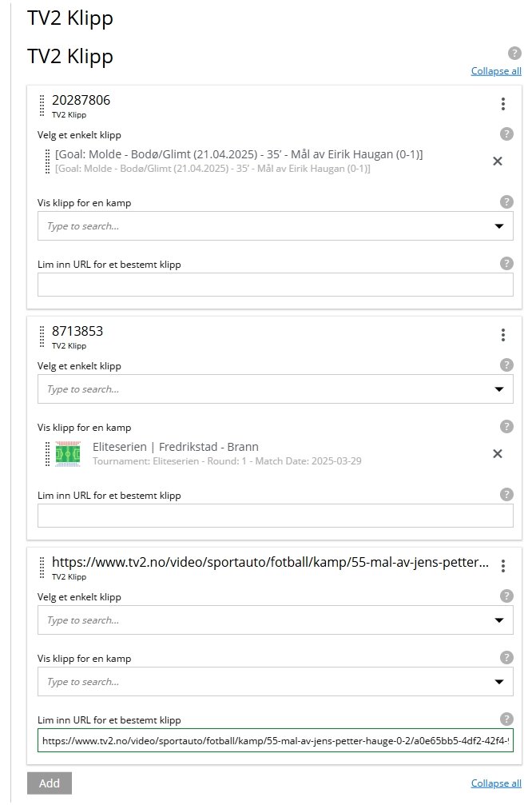Click top 'Collapse all' link
The height and width of the screenshot is (805, 532).
(495, 71)
